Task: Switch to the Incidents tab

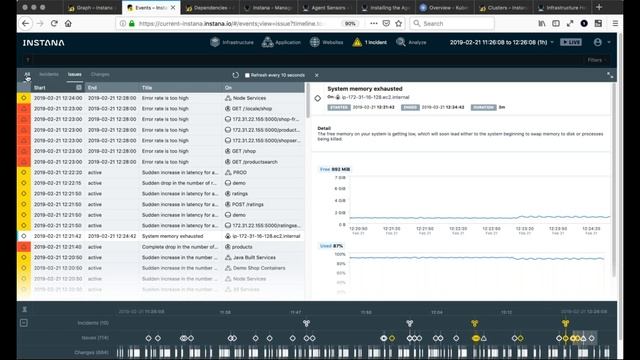Action: 49,74
